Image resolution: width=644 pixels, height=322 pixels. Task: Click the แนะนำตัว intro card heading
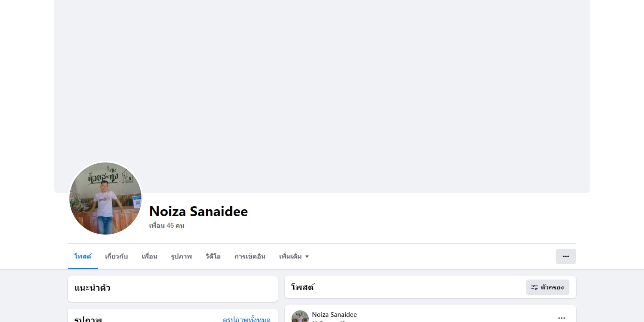(x=92, y=288)
